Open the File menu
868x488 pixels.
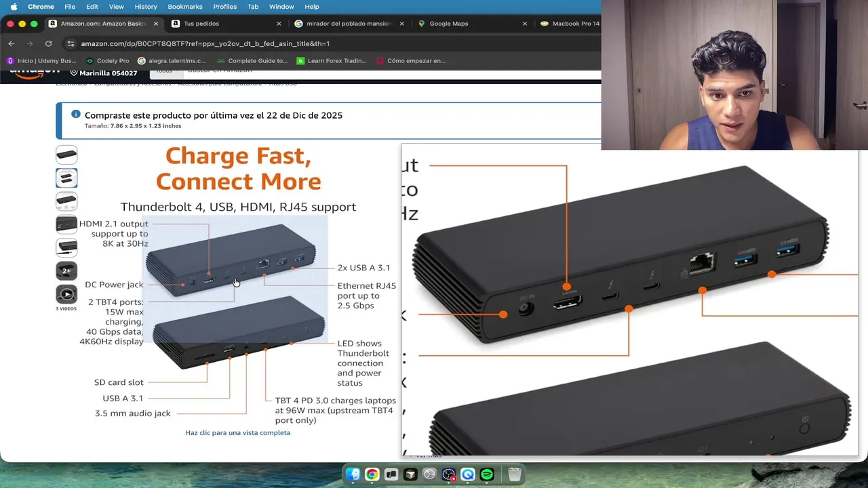(70, 7)
